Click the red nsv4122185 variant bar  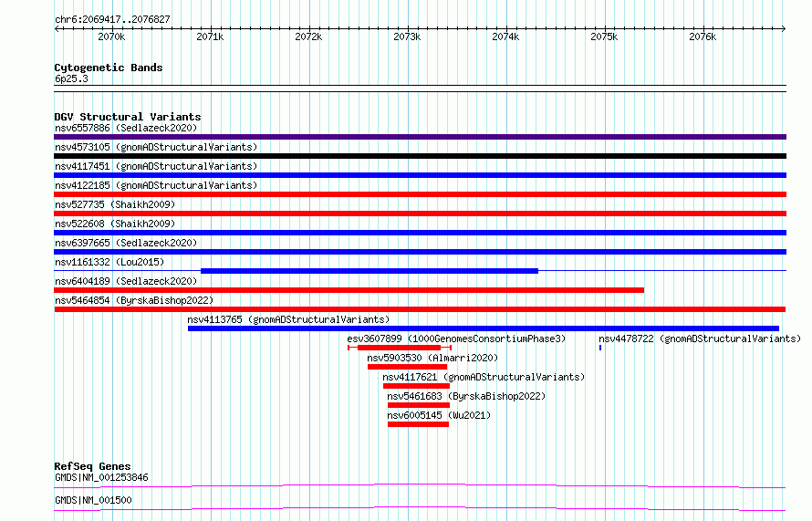[420, 194]
